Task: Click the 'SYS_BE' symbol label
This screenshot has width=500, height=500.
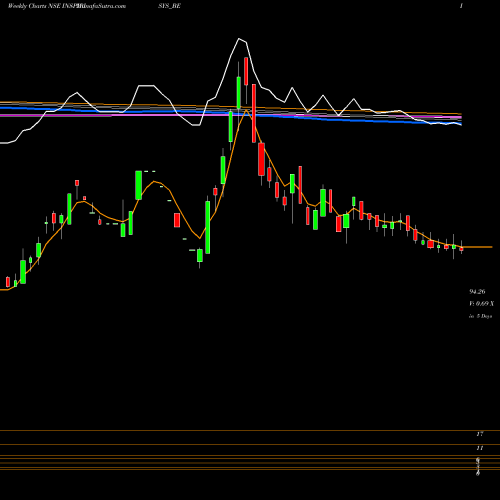Action: click(x=169, y=6)
